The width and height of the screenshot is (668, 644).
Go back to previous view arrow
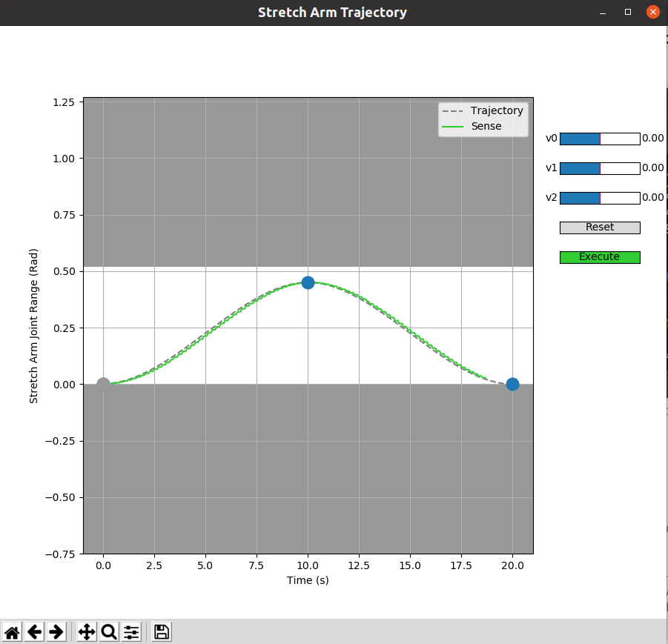click(34, 631)
